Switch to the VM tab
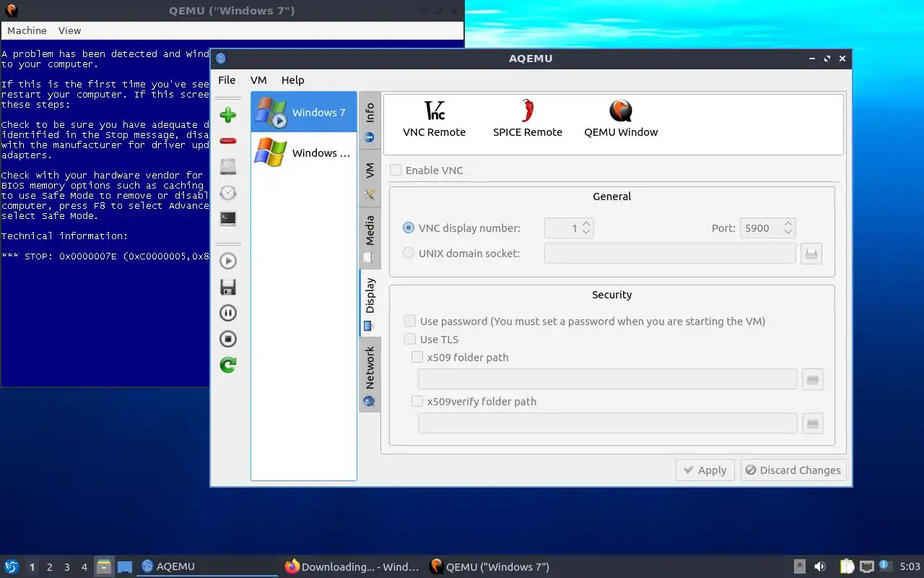Image resolution: width=924 pixels, height=578 pixels. click(x=370, y=180)
